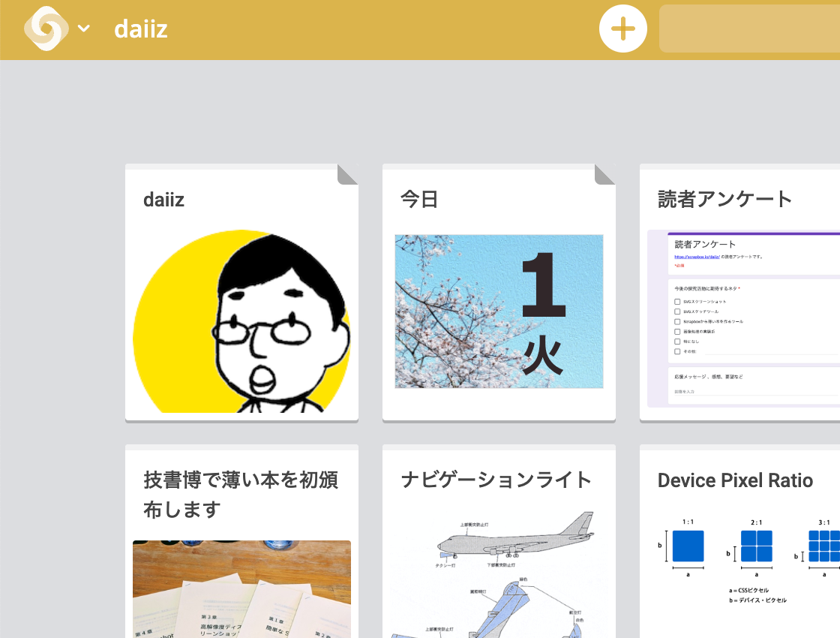The image size is (840, 638).
Task: Open the daiiz project title
Action: pos(141,29)
